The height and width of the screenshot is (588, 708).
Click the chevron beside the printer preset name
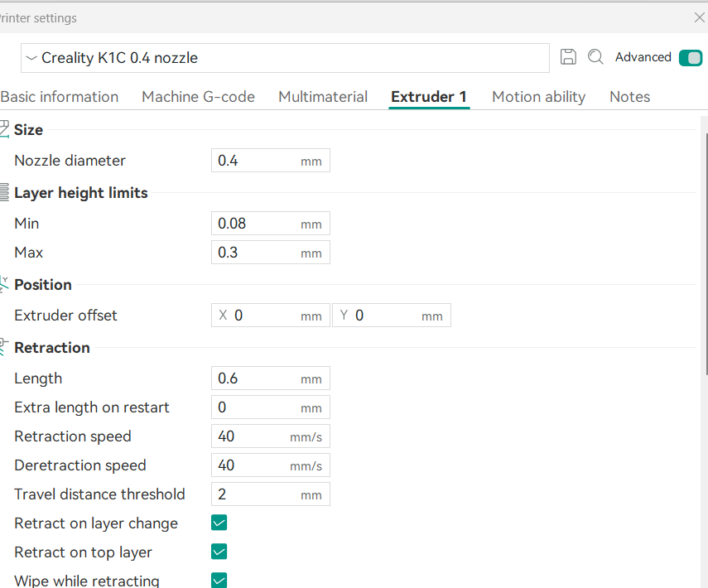click(31, 58)
